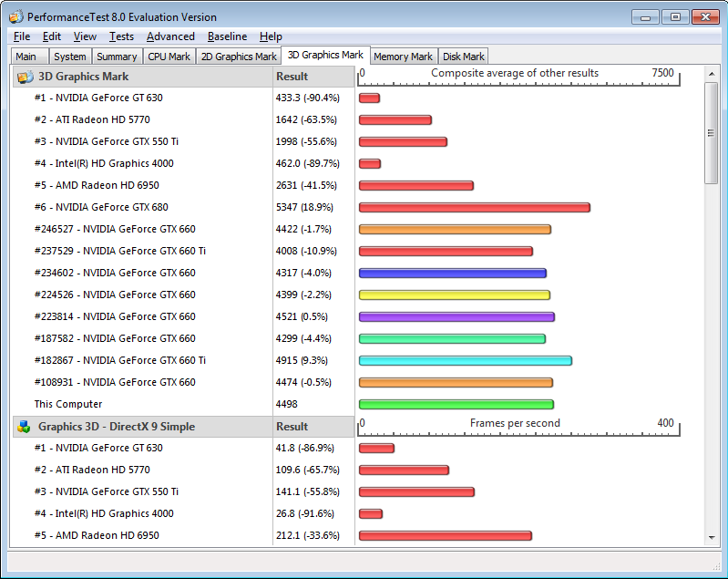Screen dimensions: 728x579
Task: Click the '141.1 (-55.8%)' DirectX 9 result
Action: click(307, 491)
